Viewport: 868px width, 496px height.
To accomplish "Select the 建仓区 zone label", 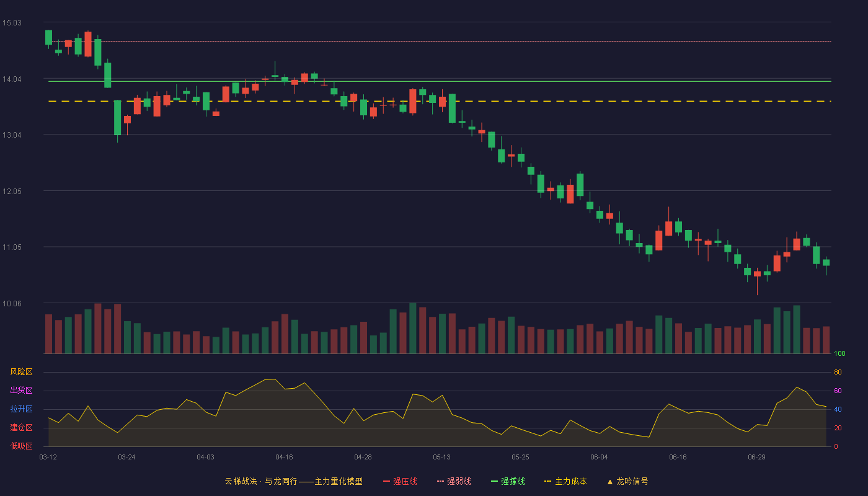I will click(21, 428).
